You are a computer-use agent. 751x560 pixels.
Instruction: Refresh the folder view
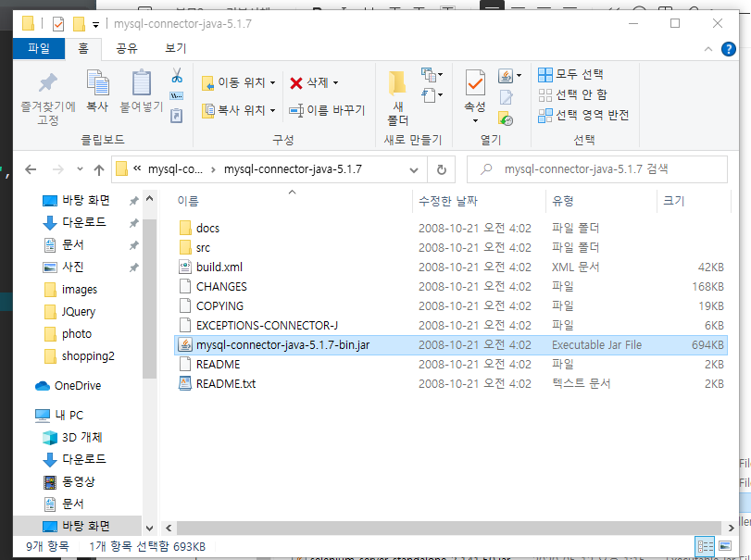tap(442, 169)
